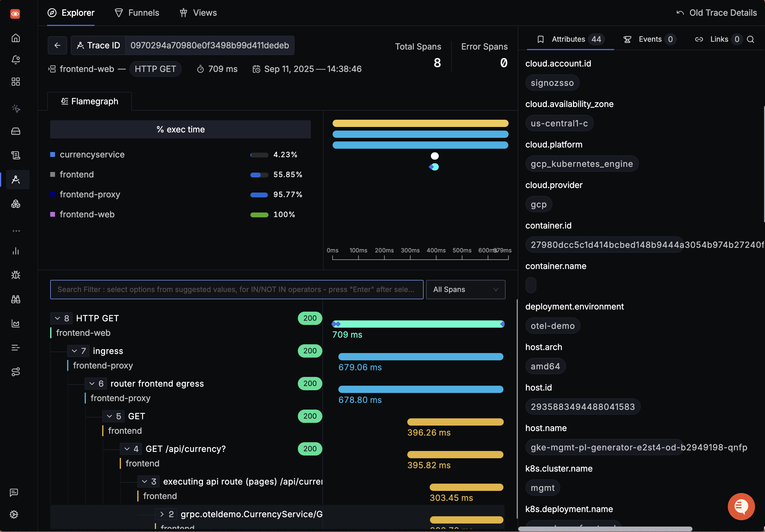Screen dimensions: 765x532
Task: Toggle frontend-proxy in the exec time legend
Action: [90, 195]
